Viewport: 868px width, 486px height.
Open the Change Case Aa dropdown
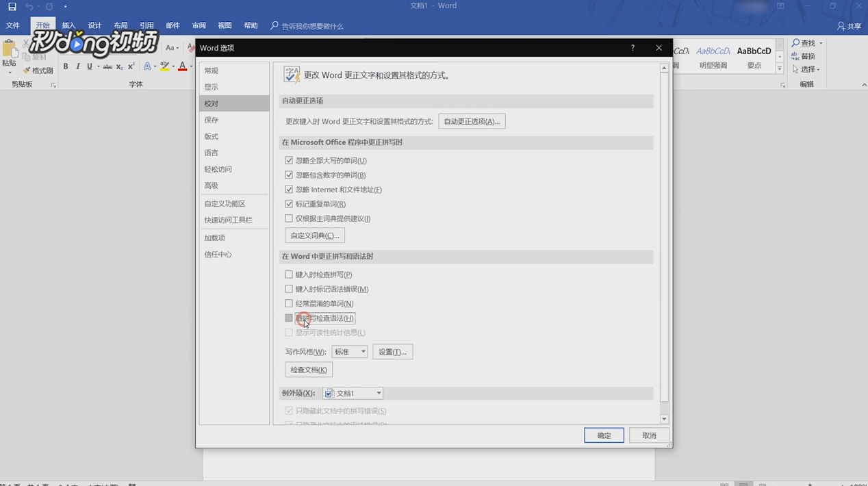coord(172,48)
